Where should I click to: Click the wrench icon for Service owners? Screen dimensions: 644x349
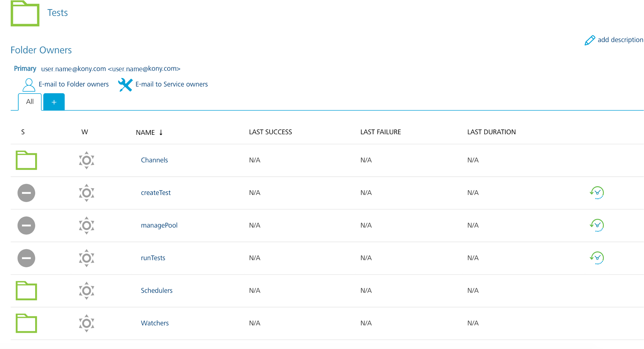click(x=125, y=85)
